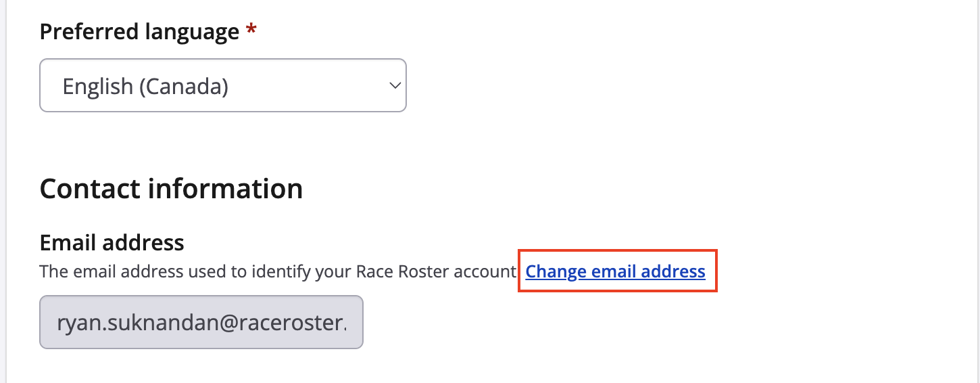Image resolution: width=980 pixels, height=383 pixels.
Task: Click the email description helper text
Action: (278, 272)
